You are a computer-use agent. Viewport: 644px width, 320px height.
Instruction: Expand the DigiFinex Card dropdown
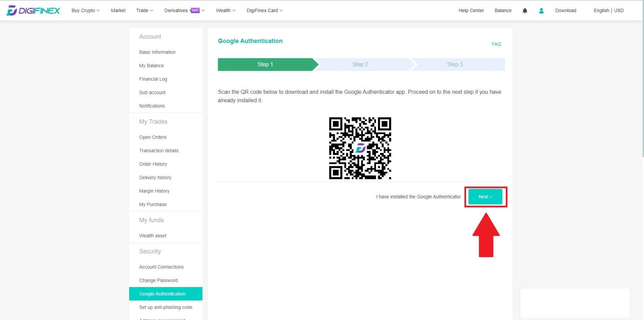(264, 10)
